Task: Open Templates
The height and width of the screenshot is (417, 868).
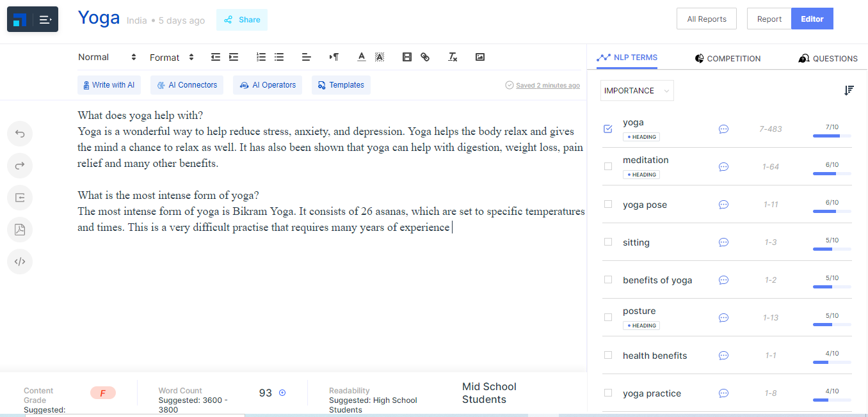Action: pos(341,85)
